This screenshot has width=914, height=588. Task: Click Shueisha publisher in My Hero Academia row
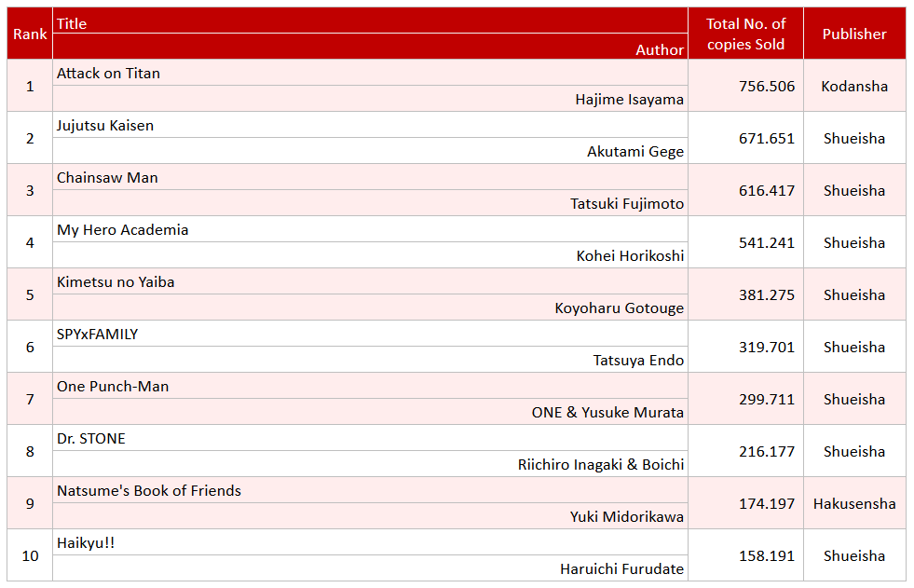tap(854, 242)
